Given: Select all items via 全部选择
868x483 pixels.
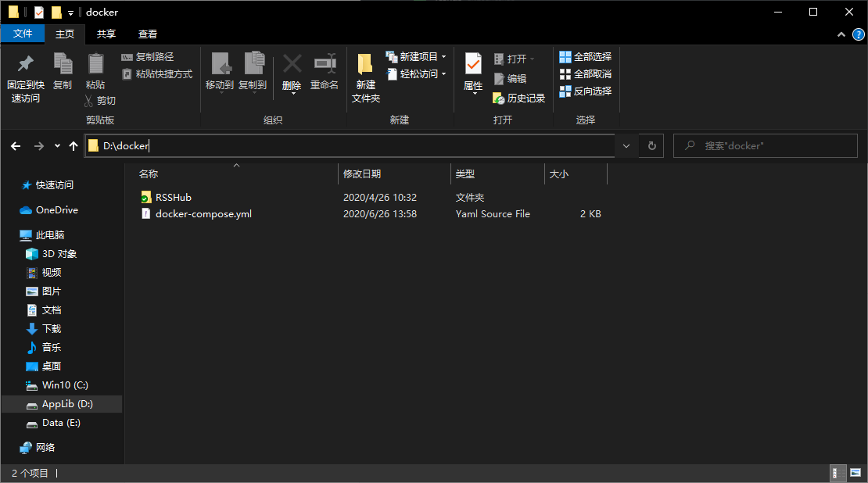Looking at the screenshot, I should tap(585, 55).
